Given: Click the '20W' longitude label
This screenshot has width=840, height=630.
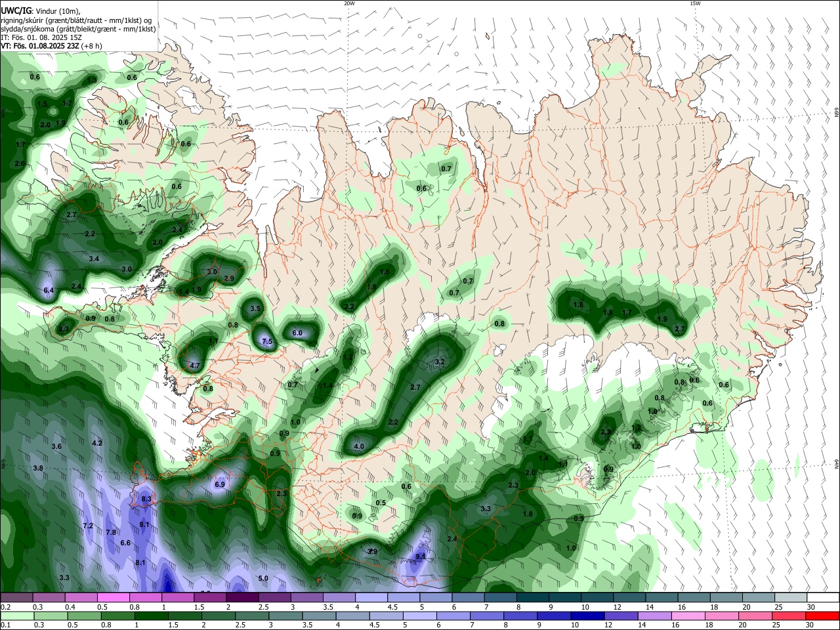Looking at the screenshot, I should click(349, 3).
